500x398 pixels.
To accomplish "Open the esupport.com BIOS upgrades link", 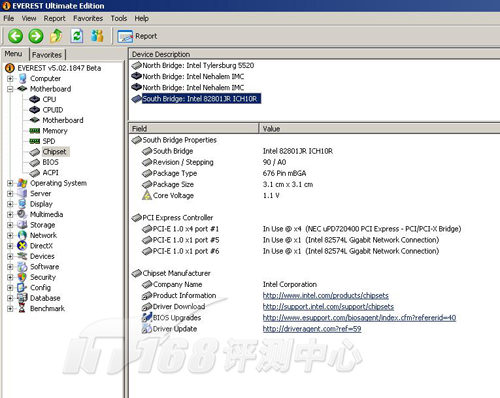I will point(359,318).
